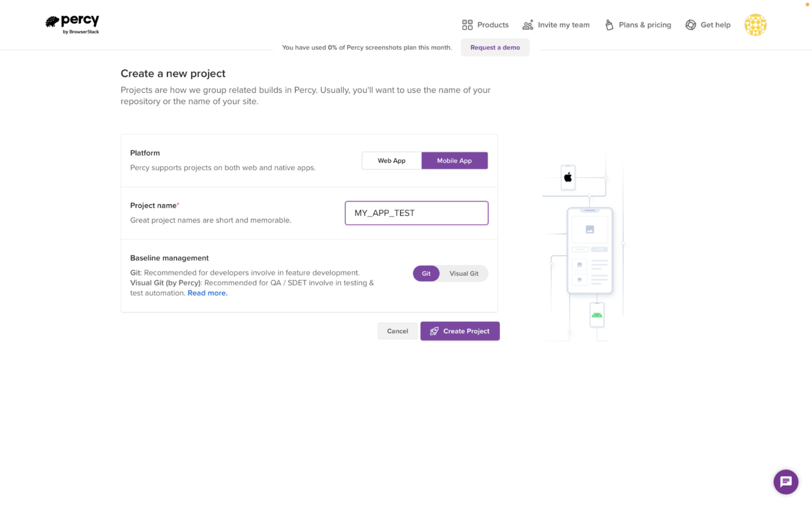
Task: Click the Invite my team people icon
Action: (528, 25)
